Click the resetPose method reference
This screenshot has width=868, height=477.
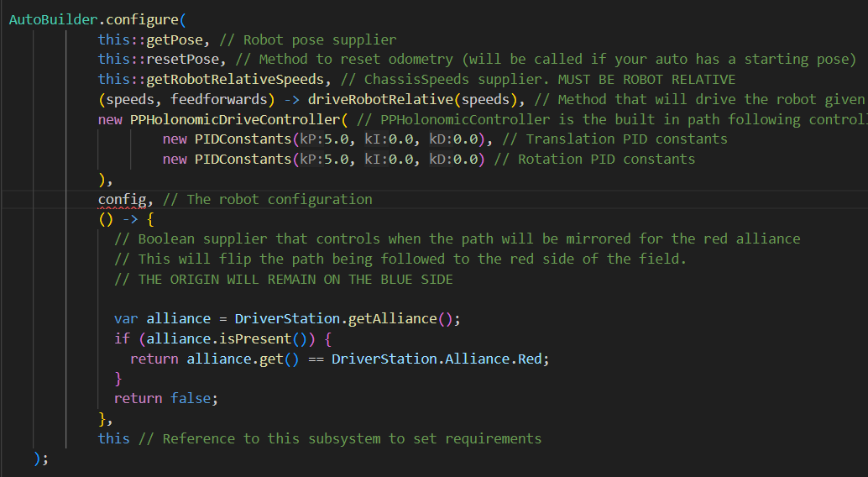(182, 60)
